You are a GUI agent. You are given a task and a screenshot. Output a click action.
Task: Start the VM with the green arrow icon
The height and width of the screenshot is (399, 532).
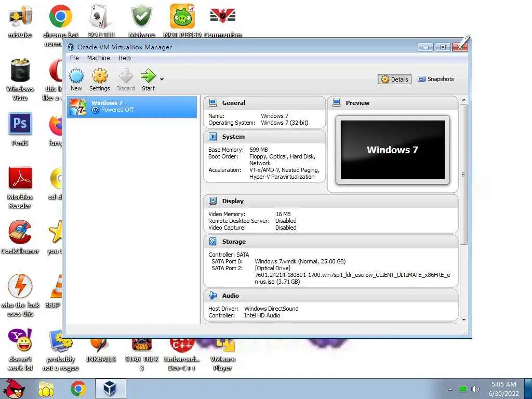click(148, 76)
